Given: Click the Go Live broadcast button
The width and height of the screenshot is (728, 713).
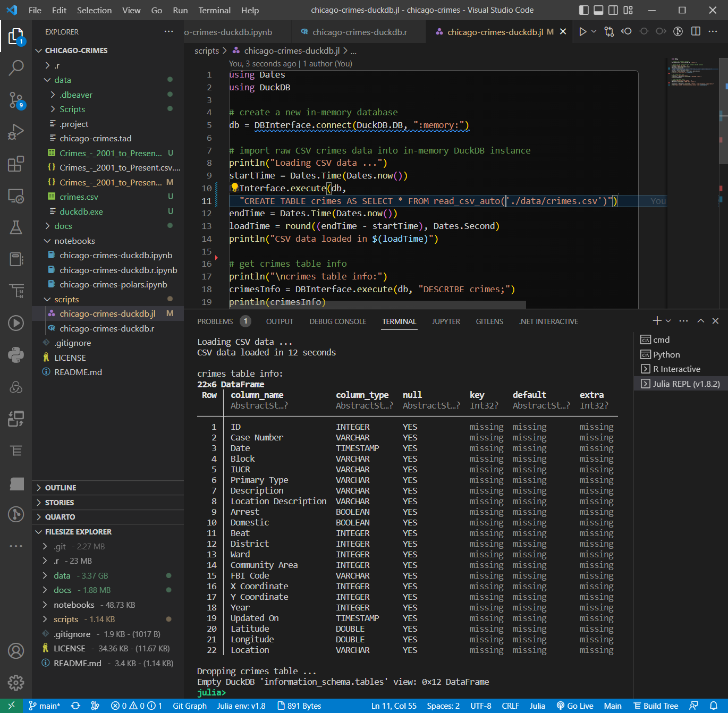Looking at the screenshot, I should click(574, 706).
